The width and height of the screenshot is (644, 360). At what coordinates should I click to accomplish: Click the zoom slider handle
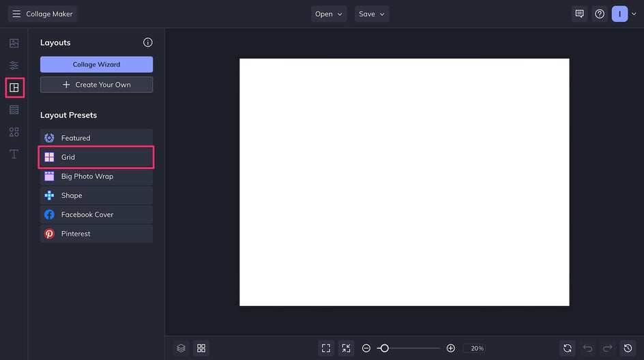click(x=385, y=348)
